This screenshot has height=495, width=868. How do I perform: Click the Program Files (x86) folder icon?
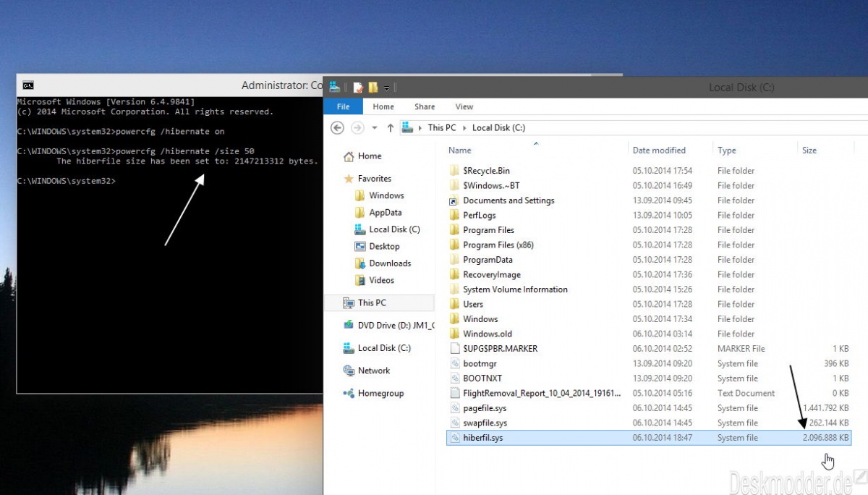point(454,245)
